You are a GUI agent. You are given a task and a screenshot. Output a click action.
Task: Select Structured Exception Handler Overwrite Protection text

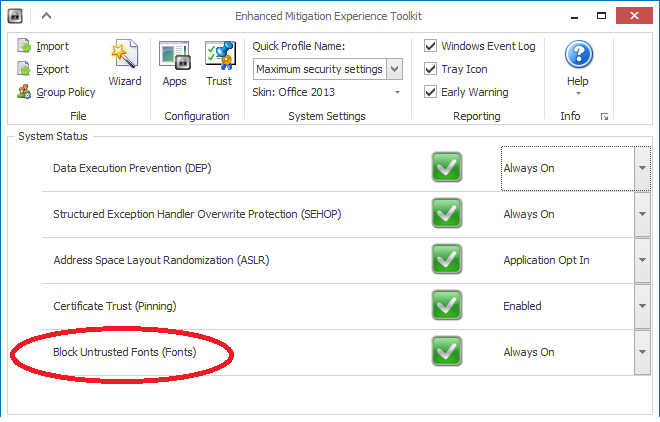coord(197,214)
